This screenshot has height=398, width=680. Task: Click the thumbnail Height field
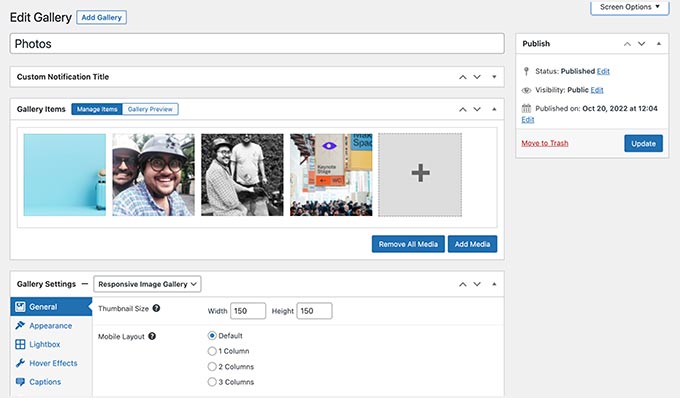coord(314,311)
